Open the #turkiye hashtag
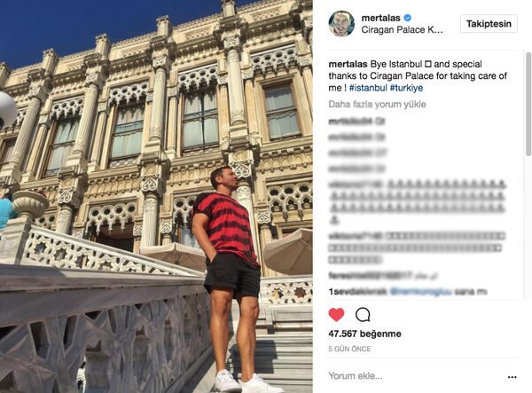 406,88
